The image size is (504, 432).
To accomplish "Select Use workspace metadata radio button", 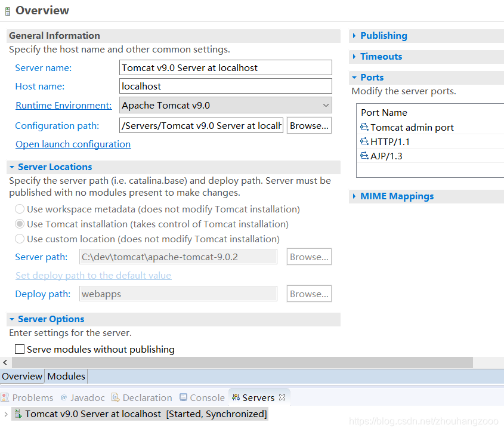I will point(20,209).
